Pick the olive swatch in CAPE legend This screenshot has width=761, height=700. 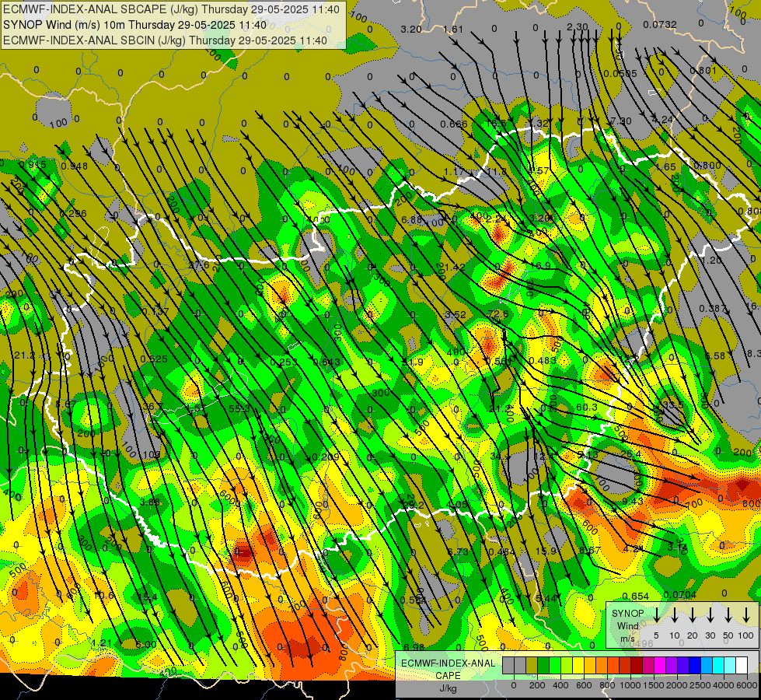click(x=532, y=666)
